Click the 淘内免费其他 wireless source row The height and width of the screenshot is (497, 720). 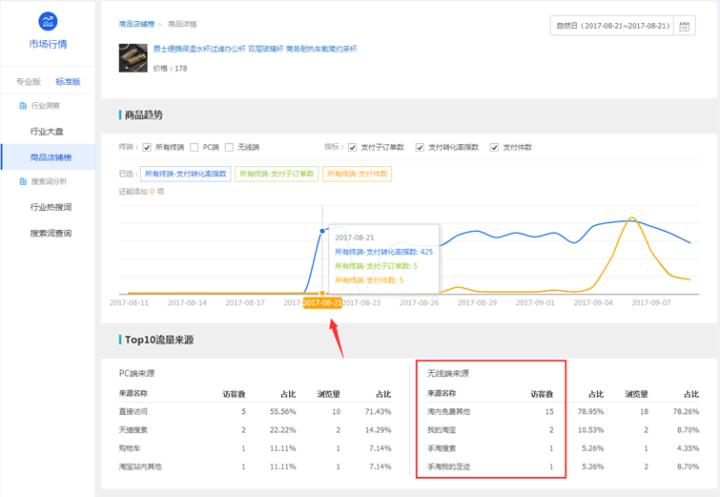(x=563, y=412)
